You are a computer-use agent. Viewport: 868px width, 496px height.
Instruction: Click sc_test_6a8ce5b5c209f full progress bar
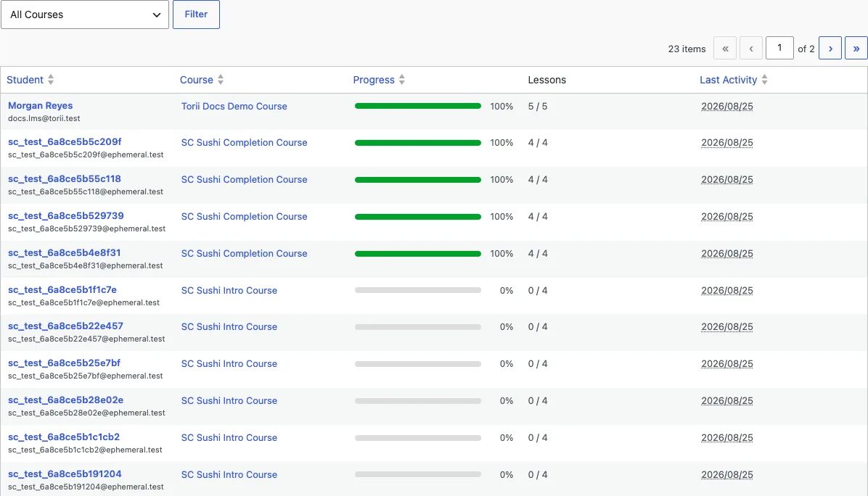pyautogui.click(x=418, y=143)
